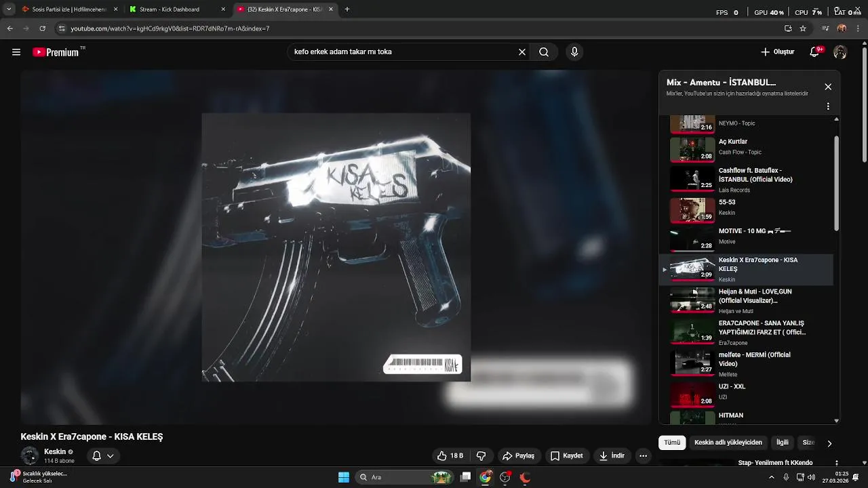
Task: Share the video via Paylaş
Action: (x=519, y=456)
